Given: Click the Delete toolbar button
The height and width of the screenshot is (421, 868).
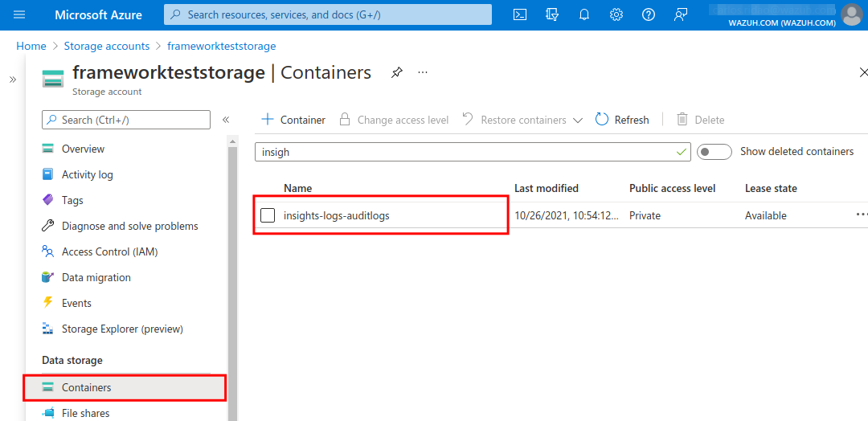Looking at the screenshot, I should 700,120.
